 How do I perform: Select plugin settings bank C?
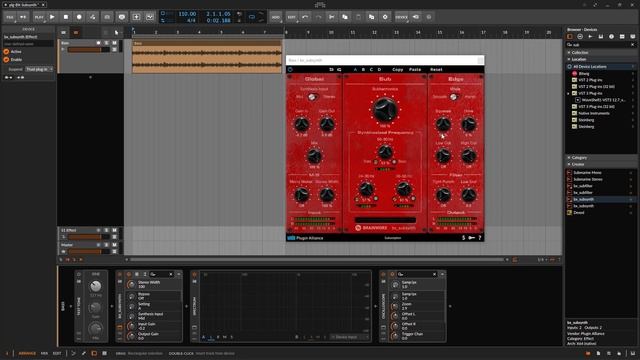click(371, 69)
